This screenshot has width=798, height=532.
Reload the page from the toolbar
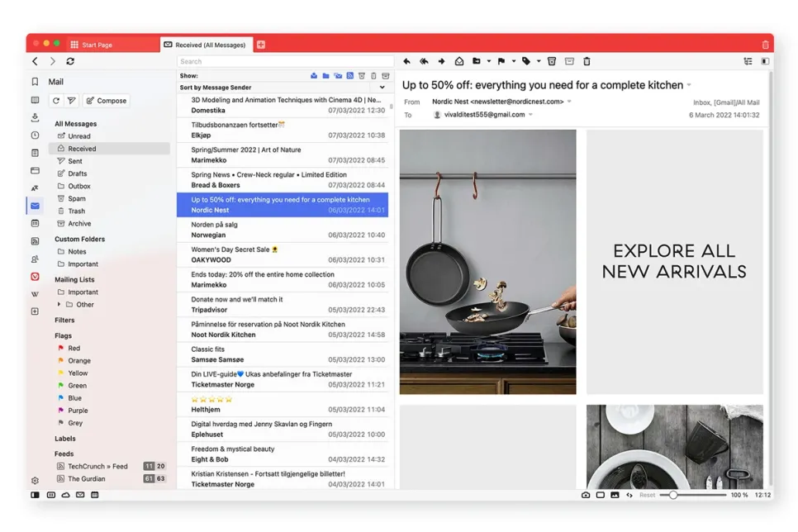(x=70, y=61)
